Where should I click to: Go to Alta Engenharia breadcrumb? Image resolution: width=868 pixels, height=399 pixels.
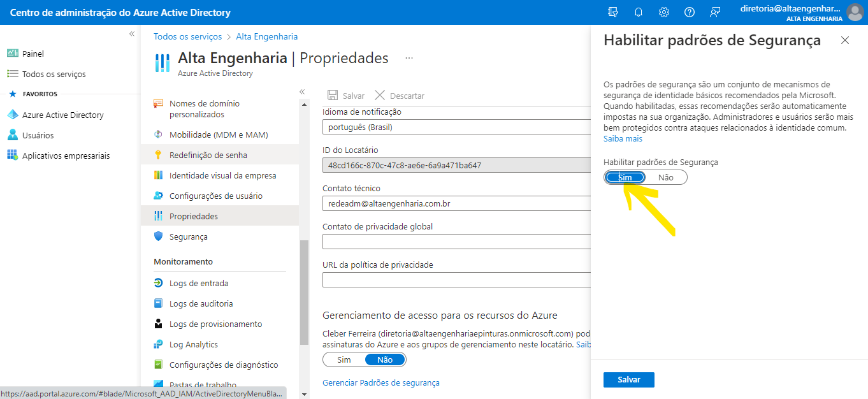click(x=266, y=36)
